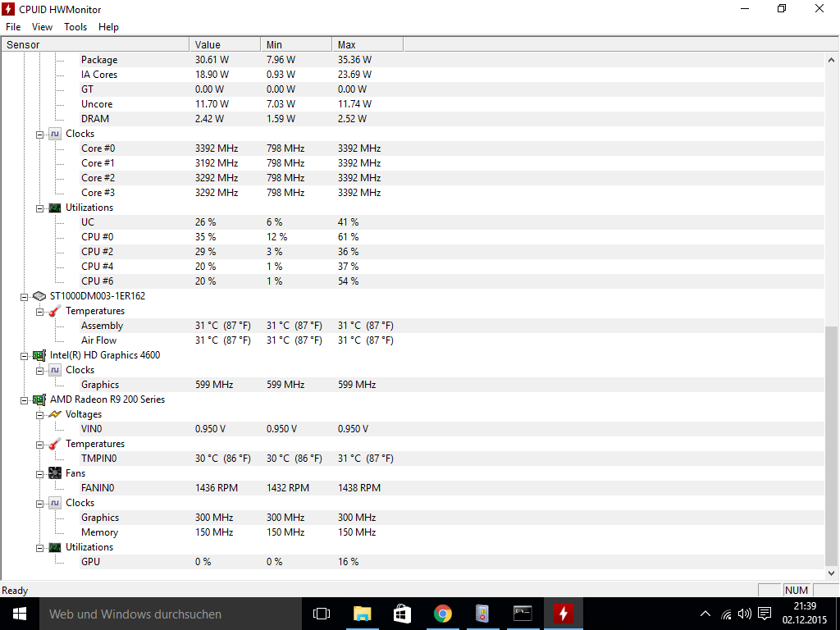Click the fan icon under AMD Radeon Fans

(x=55, y=473)
